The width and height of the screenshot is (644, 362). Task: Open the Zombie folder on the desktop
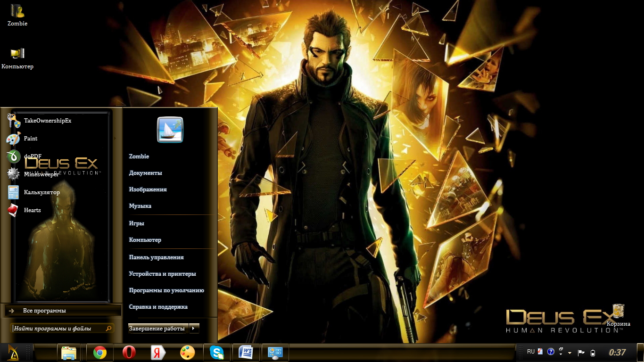pyautogui.click(x=17, y=14)
